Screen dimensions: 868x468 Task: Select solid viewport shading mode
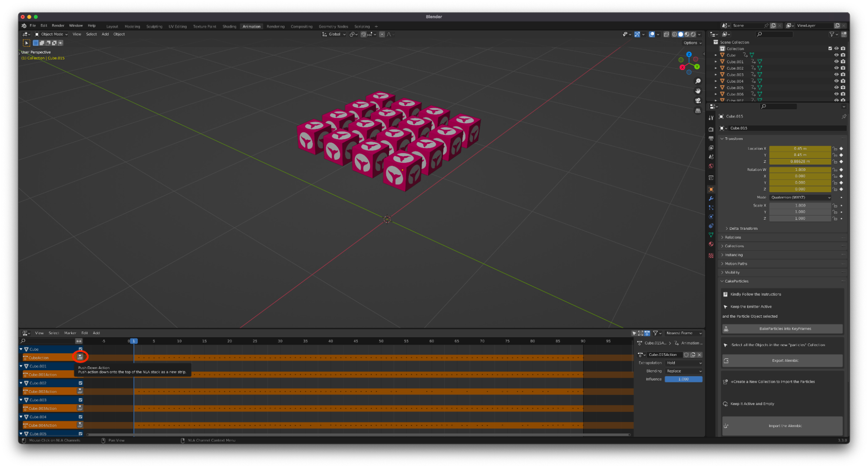[x=680, y=34]
